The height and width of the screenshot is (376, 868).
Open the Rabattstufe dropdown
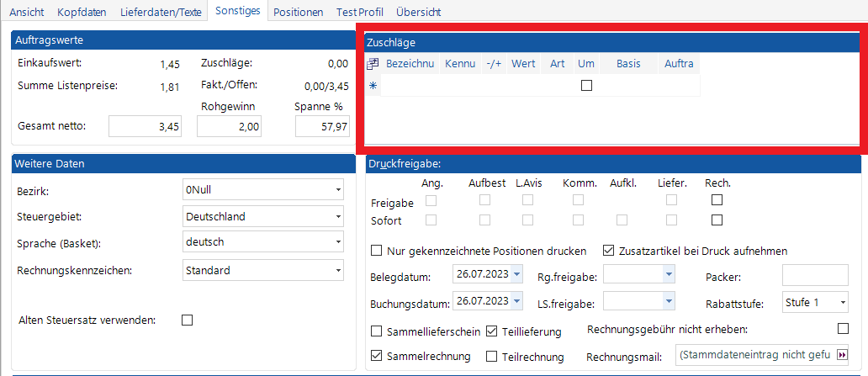pyautogui.click(x=842, y=302)
